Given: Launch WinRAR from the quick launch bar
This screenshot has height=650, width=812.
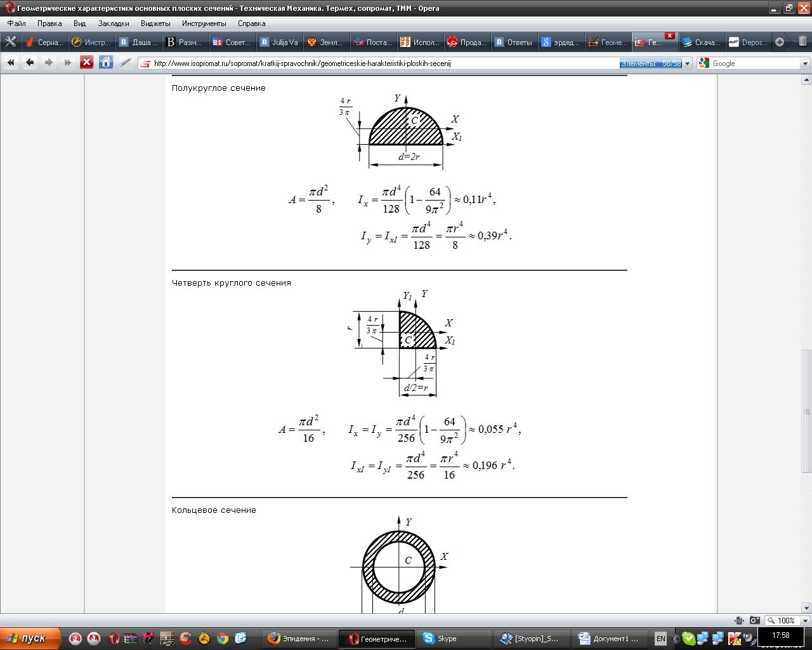Looking at the screenshot, I should 131,639.
